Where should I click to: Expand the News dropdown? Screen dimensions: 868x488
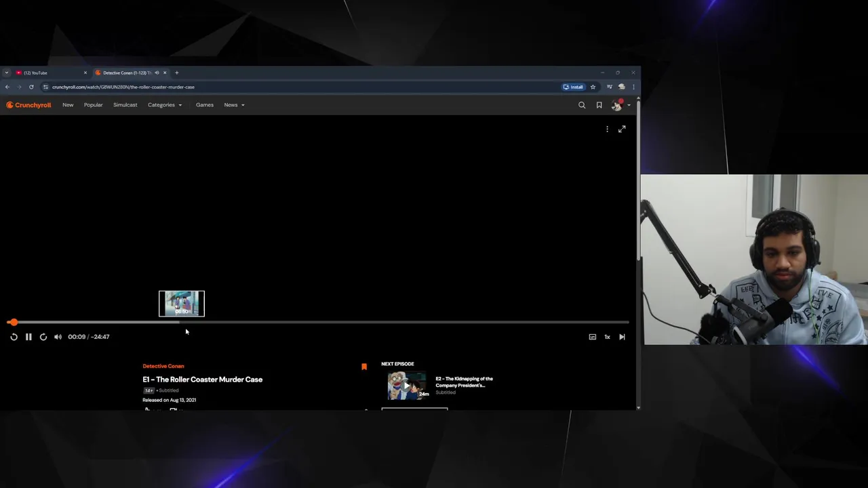coord(234,105)
